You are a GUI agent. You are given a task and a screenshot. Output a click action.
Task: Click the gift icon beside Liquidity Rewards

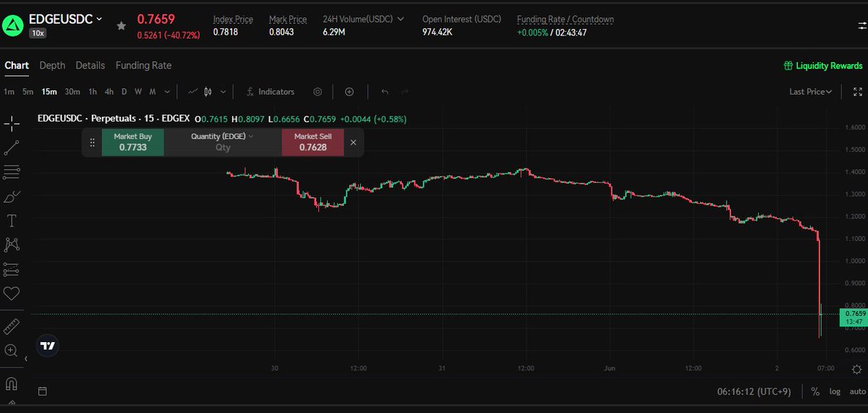click(x=788, y=66)
